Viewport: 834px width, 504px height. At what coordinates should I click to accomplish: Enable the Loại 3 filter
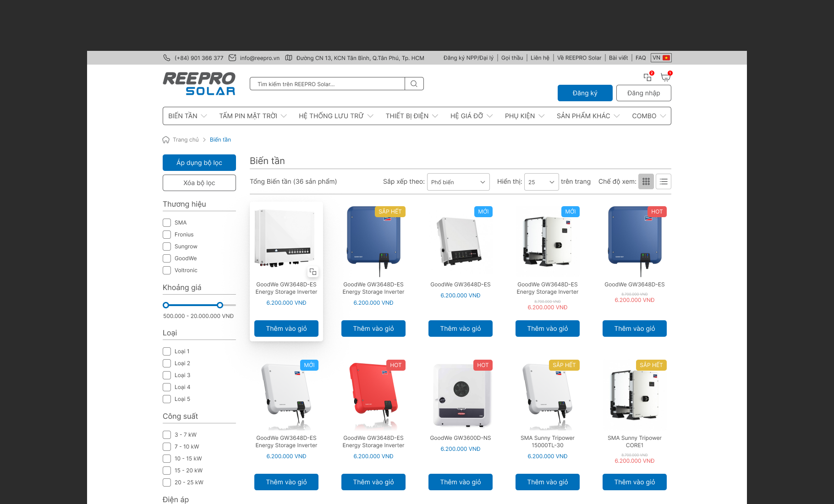(167, 375)
